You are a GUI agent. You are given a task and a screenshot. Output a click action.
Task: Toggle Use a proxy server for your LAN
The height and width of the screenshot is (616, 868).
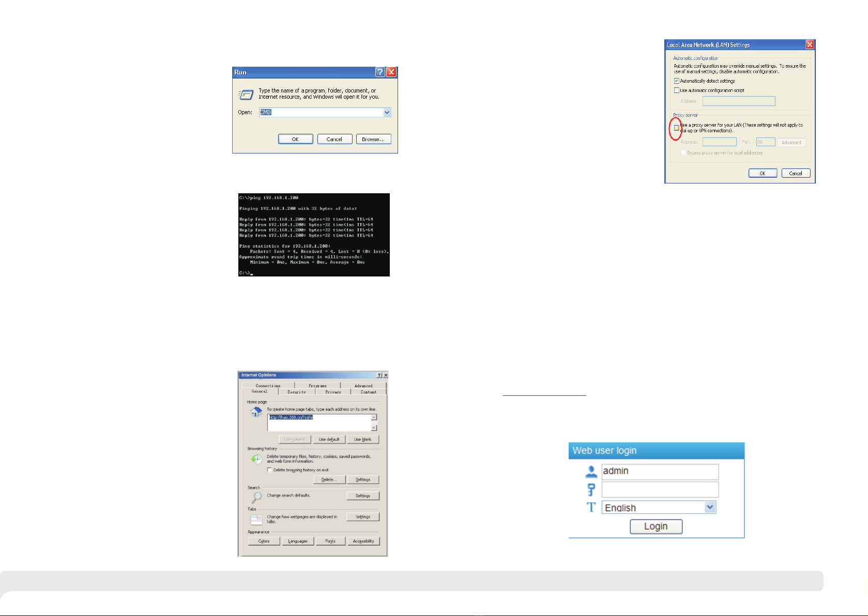[x=676, y=128]
